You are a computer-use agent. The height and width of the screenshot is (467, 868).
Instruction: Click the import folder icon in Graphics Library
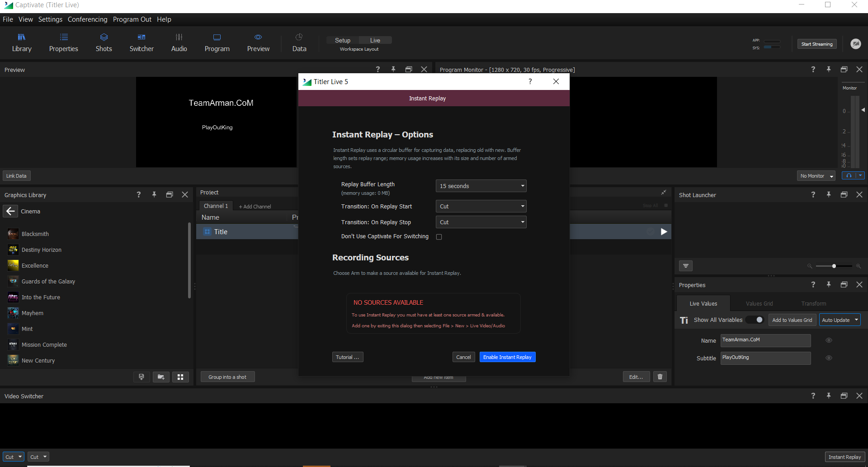tap(161, 377)
